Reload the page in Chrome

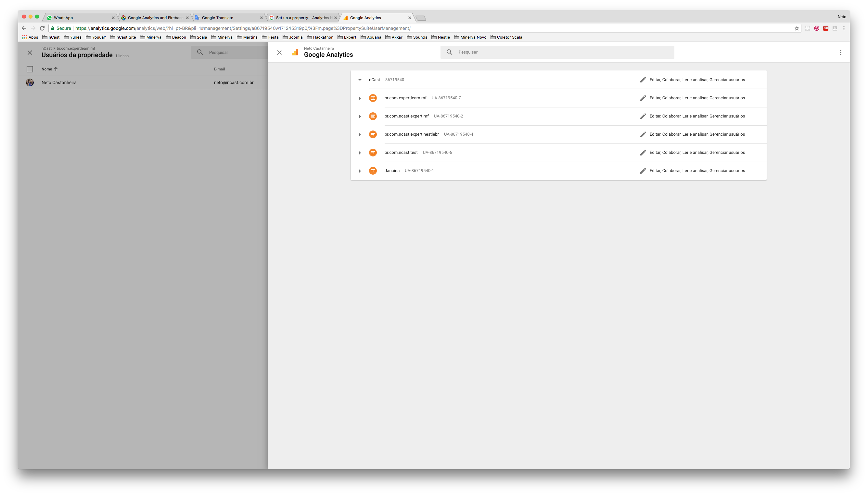pos(42,28)
